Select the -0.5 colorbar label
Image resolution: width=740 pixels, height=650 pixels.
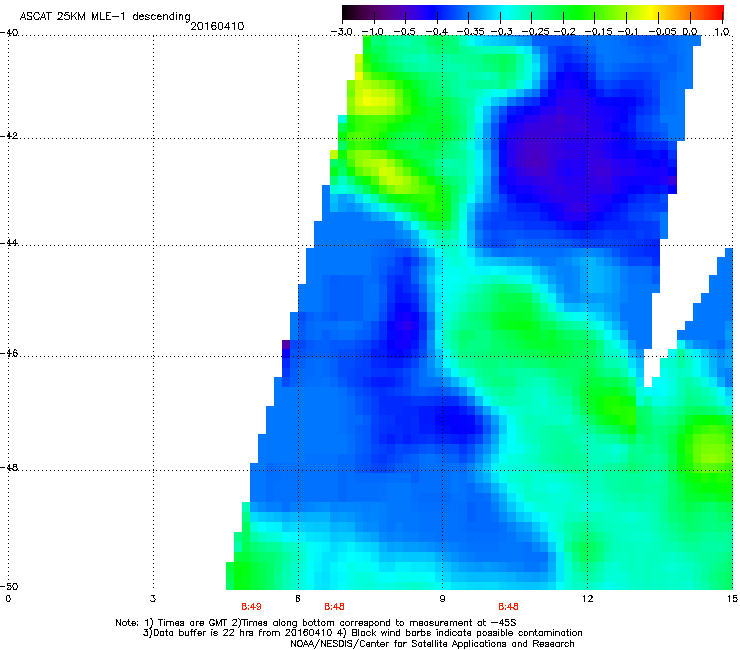[404, 32]
